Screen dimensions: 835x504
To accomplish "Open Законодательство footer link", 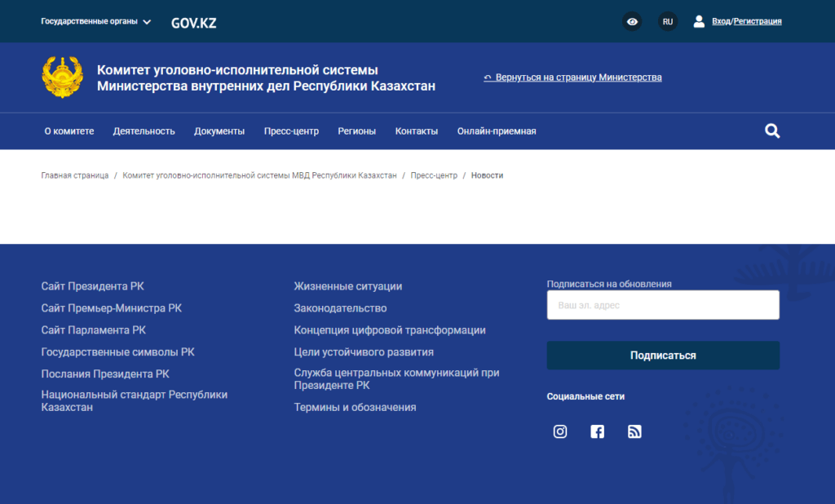I will (x=340, y=308).
